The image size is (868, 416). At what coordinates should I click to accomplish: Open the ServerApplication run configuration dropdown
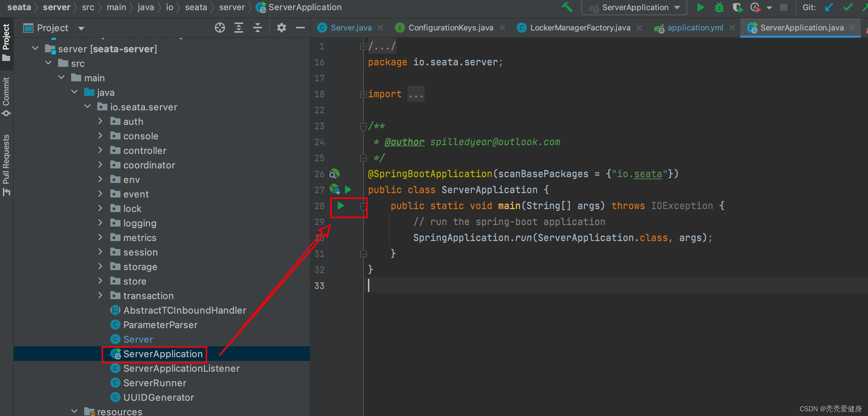(x=634, y=7)
